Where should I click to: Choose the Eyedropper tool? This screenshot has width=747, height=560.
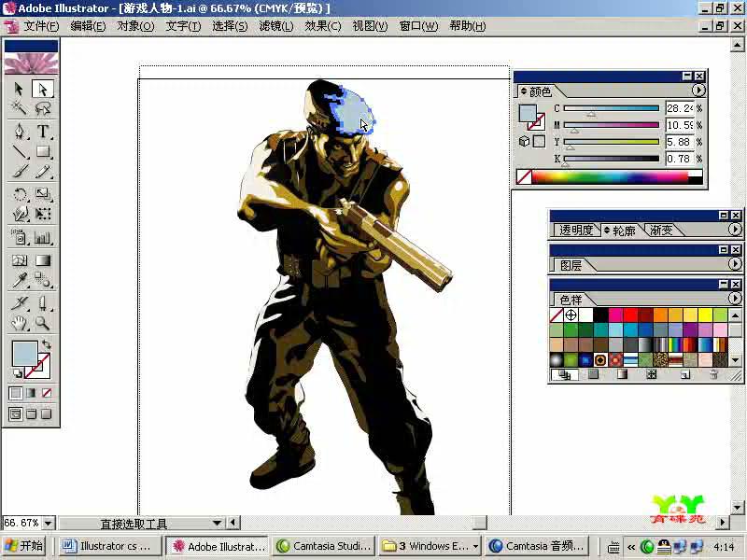pyautogui.click(x=19, y=281)
